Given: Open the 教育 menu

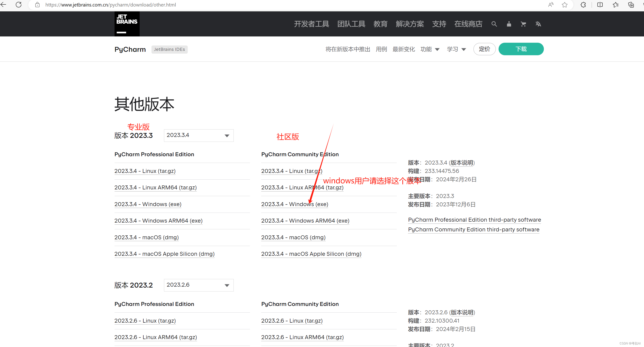Looking at the screenshot, I should 381,24.
